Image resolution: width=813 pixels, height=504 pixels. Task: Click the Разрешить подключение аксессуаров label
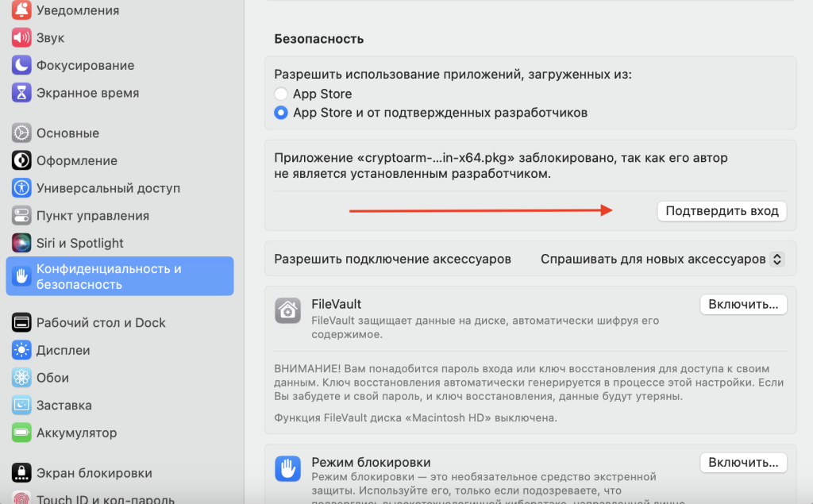[392, 259]
